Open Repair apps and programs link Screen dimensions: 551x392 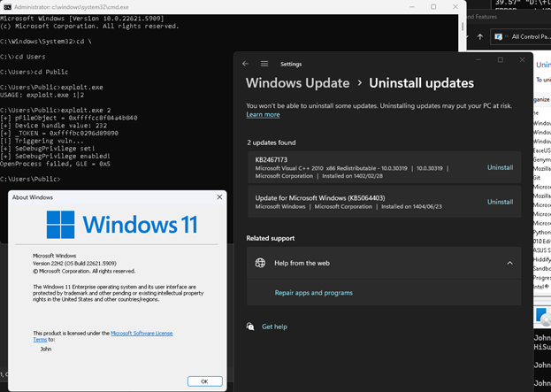(313, 293)
